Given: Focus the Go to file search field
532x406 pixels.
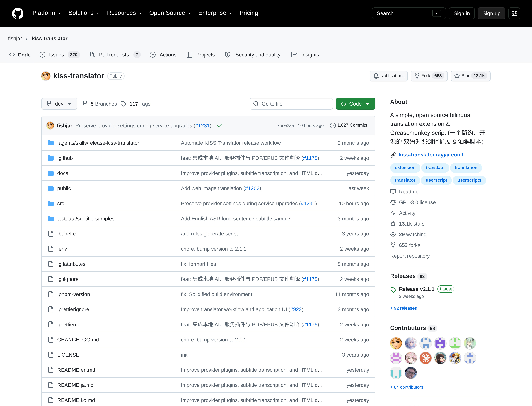Looking at the screenshot, I should coord(291,104).
